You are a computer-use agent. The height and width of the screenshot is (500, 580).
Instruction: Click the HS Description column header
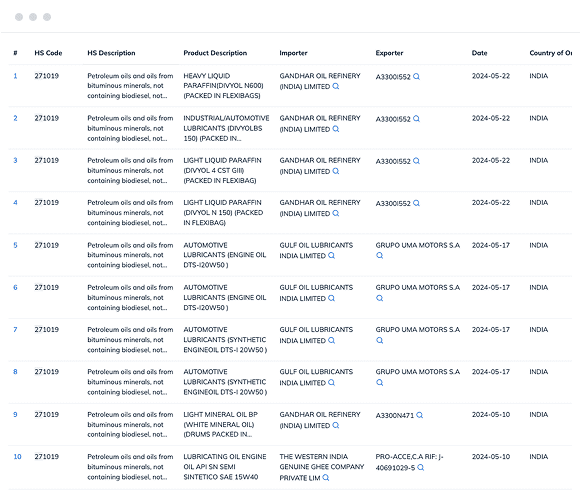pyautogui.click(x=111, y=53)
